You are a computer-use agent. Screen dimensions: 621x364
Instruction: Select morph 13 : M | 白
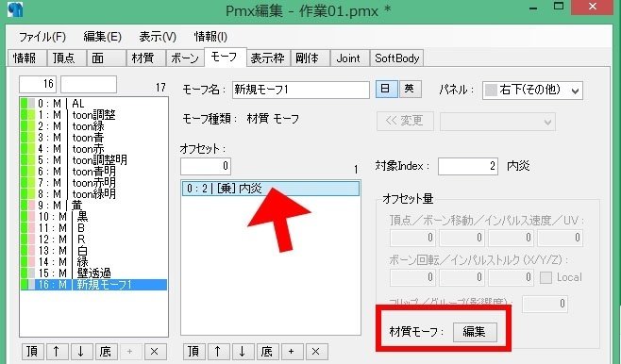pyautogui.click(x=93, y=251)
